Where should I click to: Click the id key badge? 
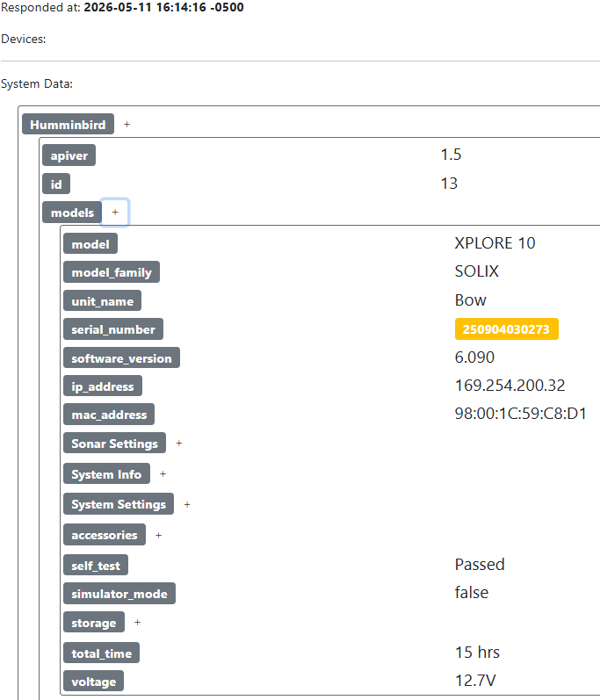(x=56, y=184)
